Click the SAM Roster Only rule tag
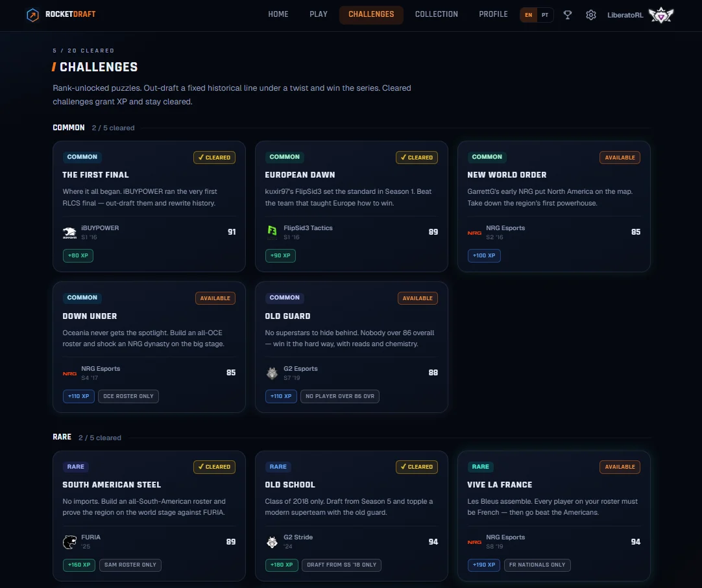Viewport: 702px width, 588px height. point(130,565)
